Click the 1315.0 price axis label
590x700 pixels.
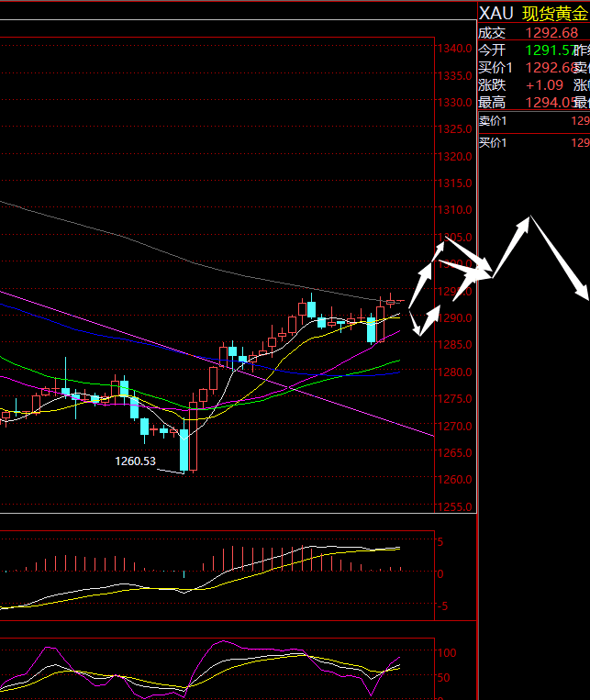(x=455, y=183)
